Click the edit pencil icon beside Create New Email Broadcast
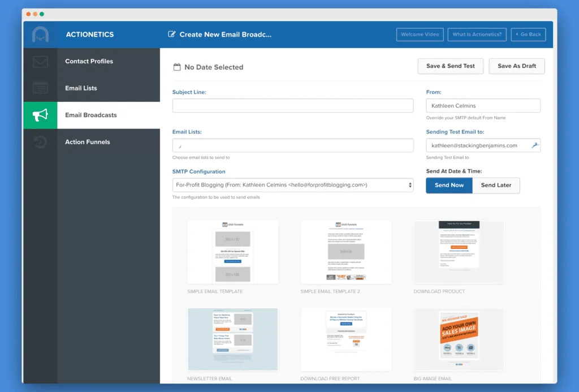Viewport: 579px width, 392px height. 172,35
